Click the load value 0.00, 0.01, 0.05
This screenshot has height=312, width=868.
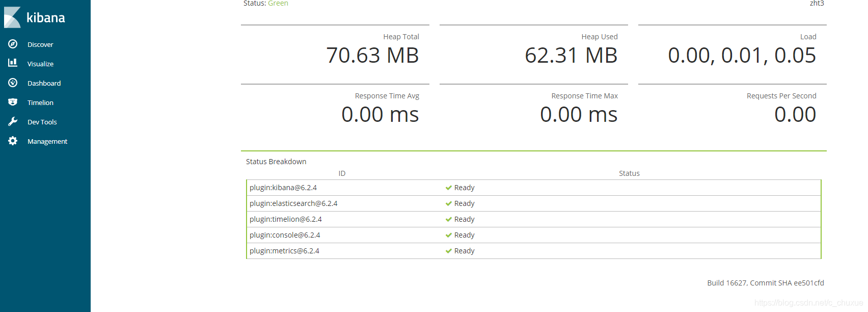pos(742,55)
